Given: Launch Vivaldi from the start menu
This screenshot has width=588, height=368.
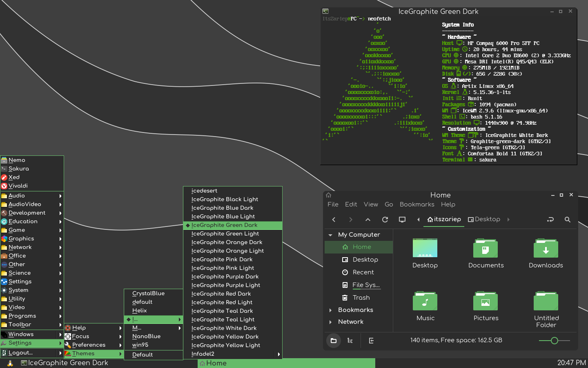Looking at the screenshot, I should tap(32, 186).
